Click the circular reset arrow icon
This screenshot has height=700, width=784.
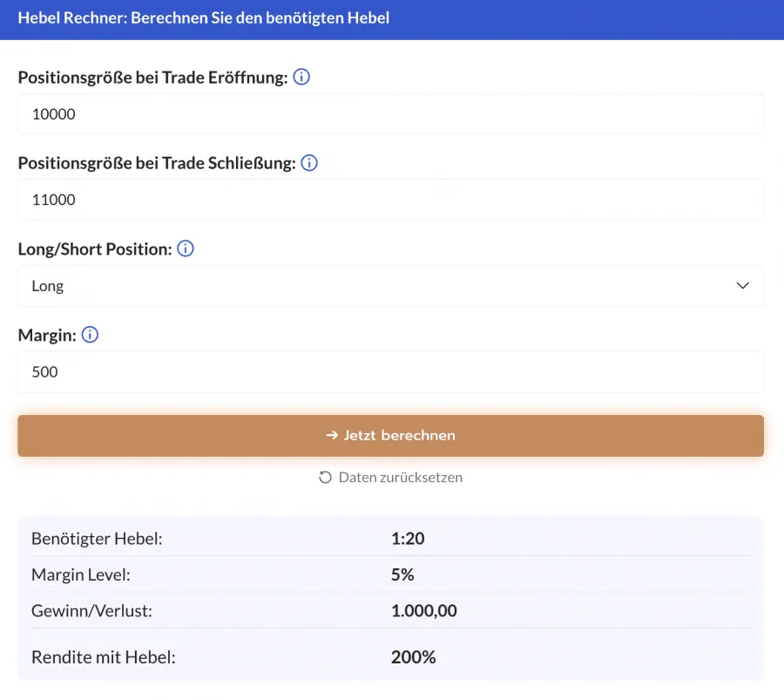tap(326, 478)
